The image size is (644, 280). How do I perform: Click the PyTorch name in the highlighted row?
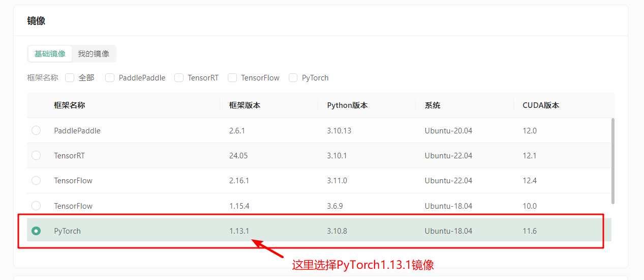[x=68, y=231]
